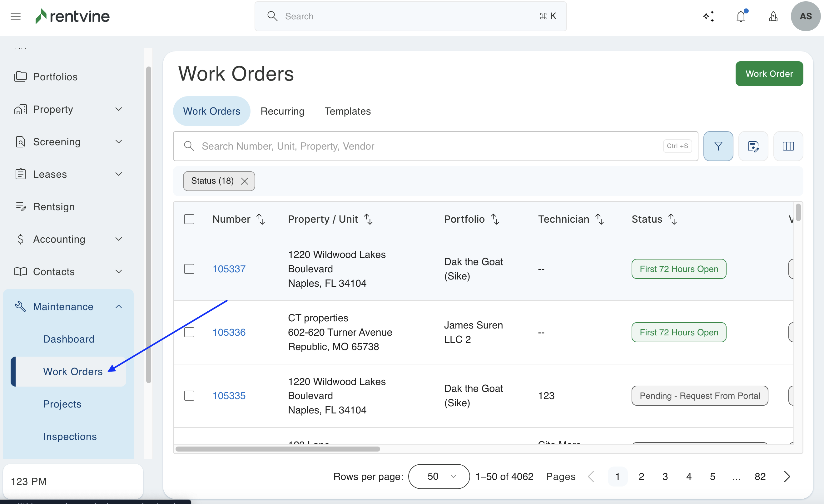This screenshot has height=504, width=824.
Task: Remove the Status (18) filter chip
Action: coord(245,181)
